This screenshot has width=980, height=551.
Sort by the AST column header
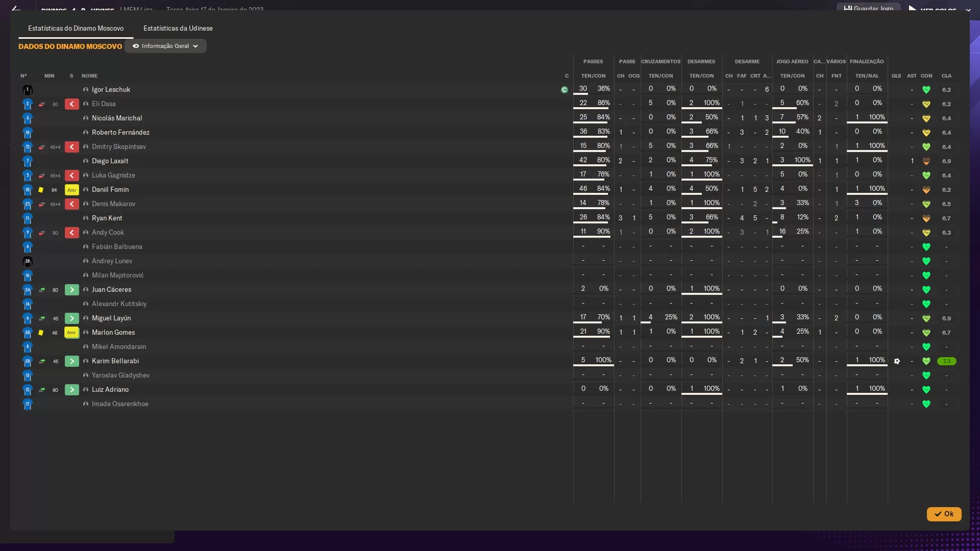(912, 76)
